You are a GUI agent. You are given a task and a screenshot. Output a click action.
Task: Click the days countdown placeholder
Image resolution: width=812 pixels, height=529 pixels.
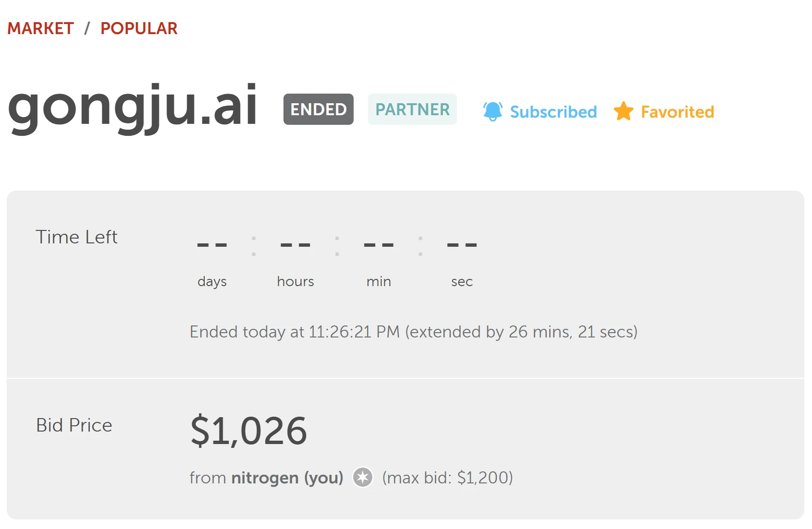point(212,245)
